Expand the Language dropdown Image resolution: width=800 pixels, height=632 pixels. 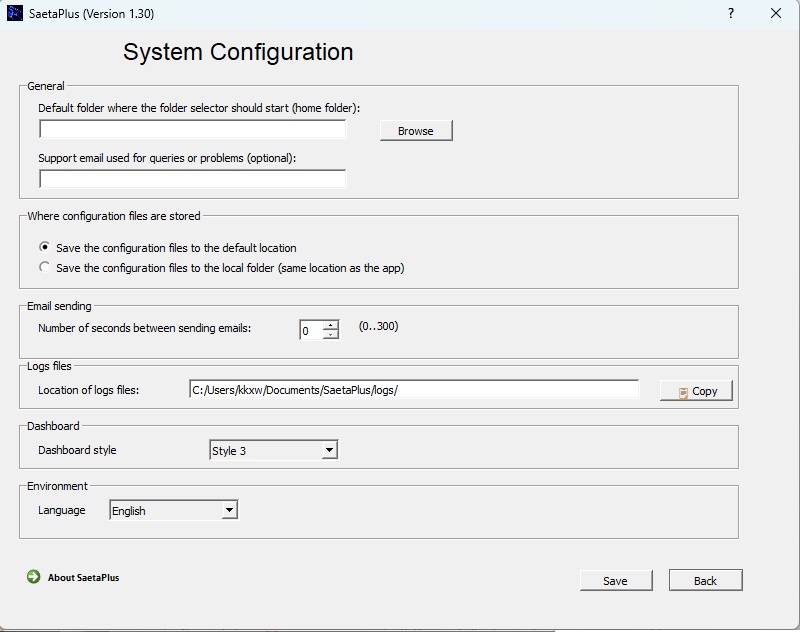(229, 511)
